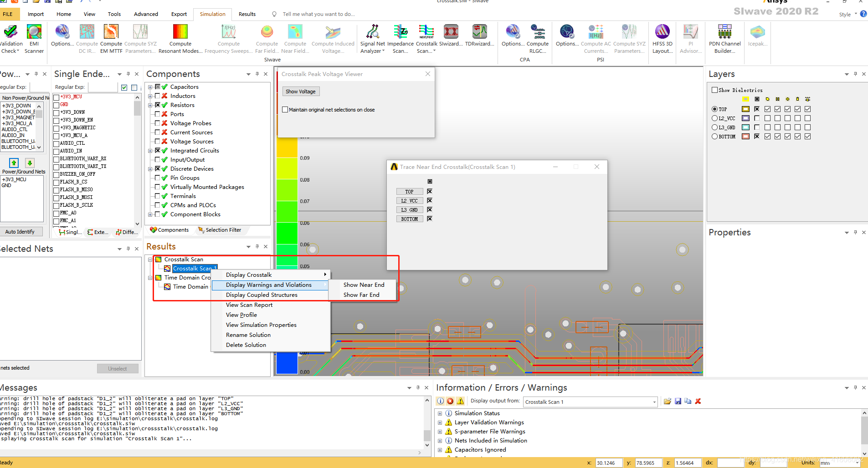Viewport: 868px width, 468px height.
Task: Toggle the Inductors component checkbox
Action: pos(157,96)
